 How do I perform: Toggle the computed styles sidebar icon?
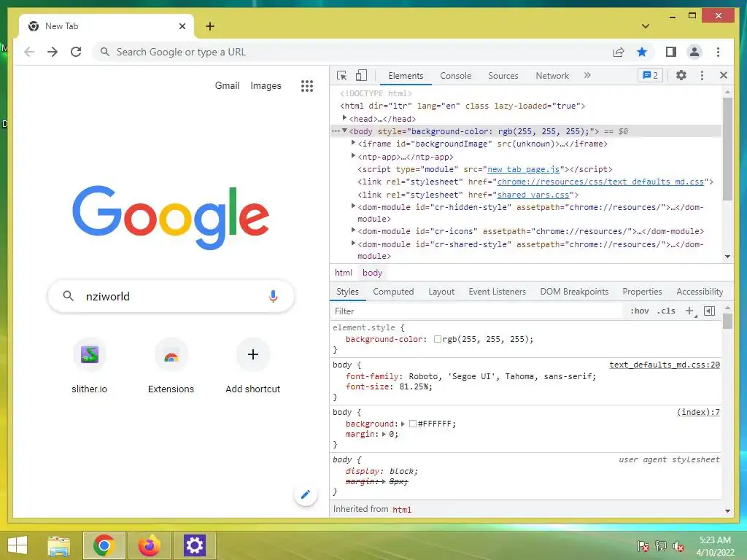709,311
